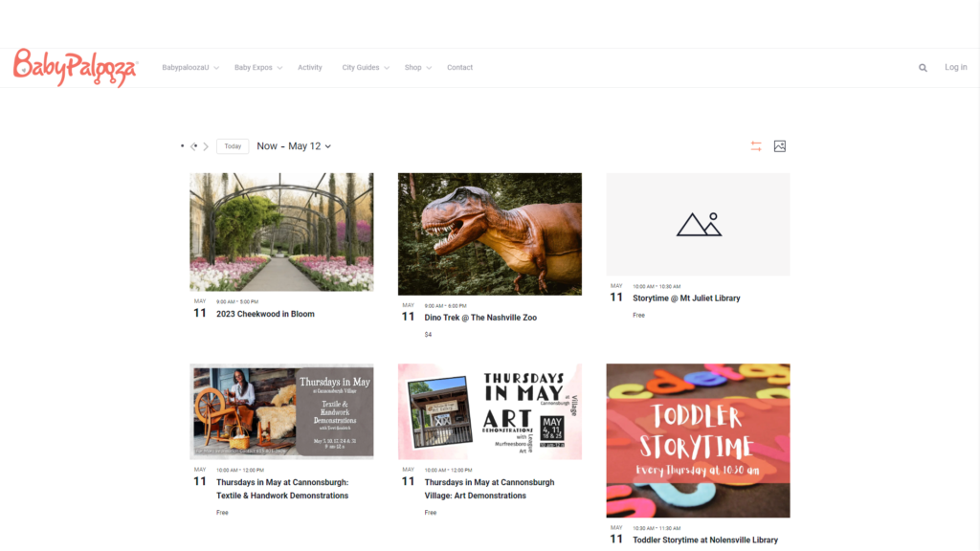
Task: Click the Toddler Storytime image
Action: 698,440
